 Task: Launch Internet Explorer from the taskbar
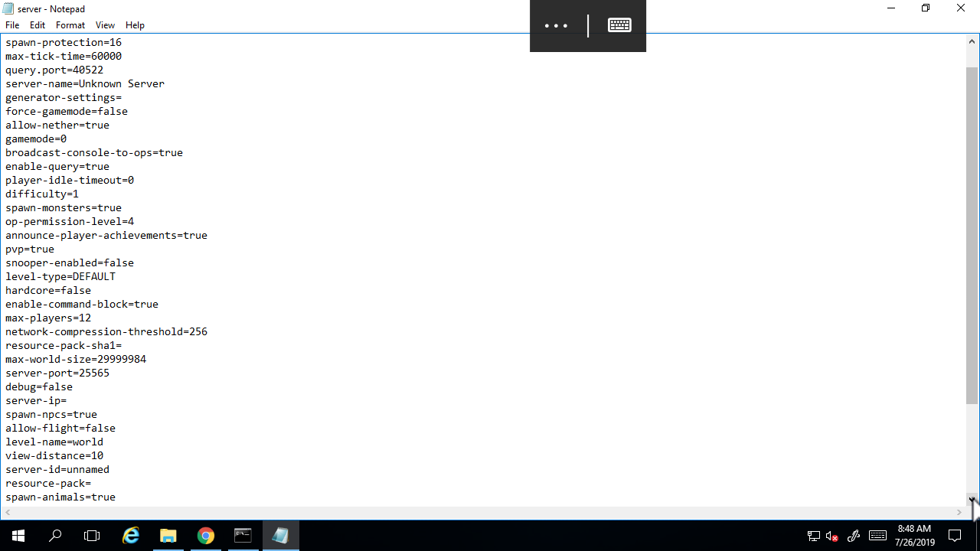coord(131,536)
